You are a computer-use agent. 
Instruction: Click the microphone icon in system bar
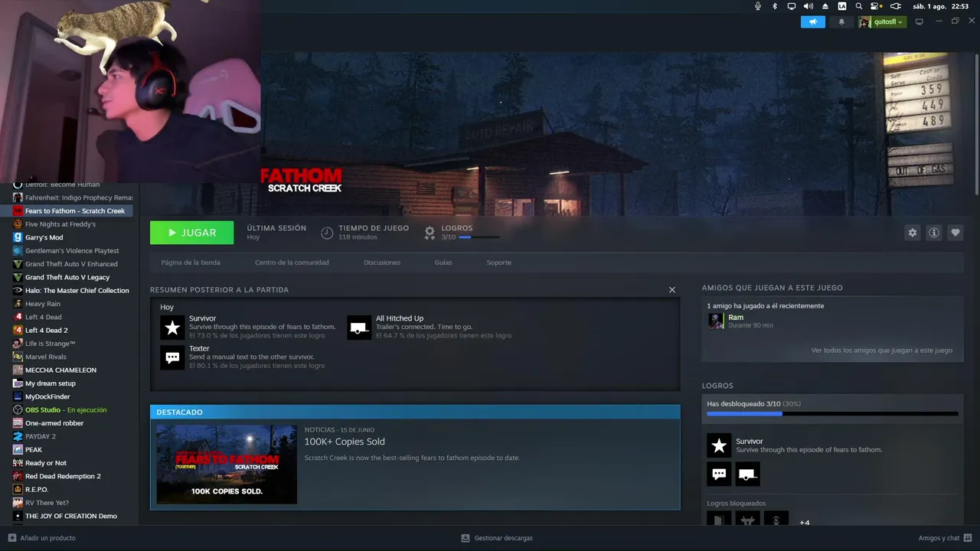(x=758, y=6)
